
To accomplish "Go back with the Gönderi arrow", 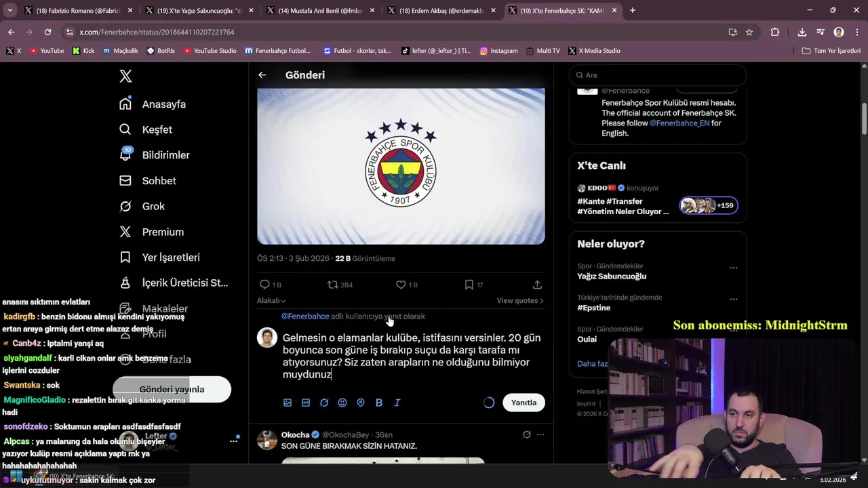I will pyautogui.click(x=262, y=75).
